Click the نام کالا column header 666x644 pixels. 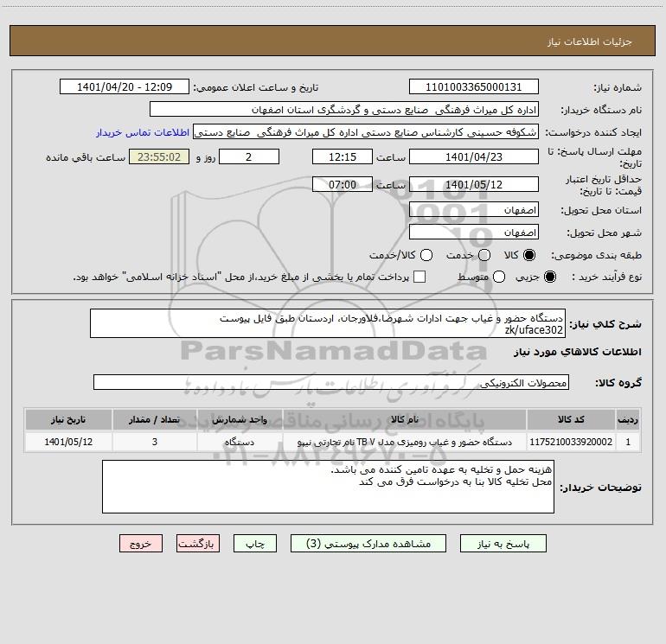tap(405, 419)
